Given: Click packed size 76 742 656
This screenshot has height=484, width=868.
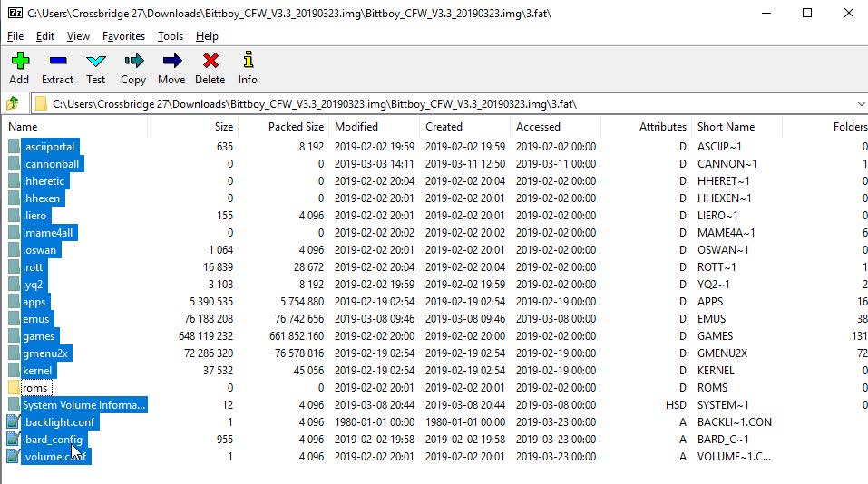Looking at the screenshot, I should point(299,319).
